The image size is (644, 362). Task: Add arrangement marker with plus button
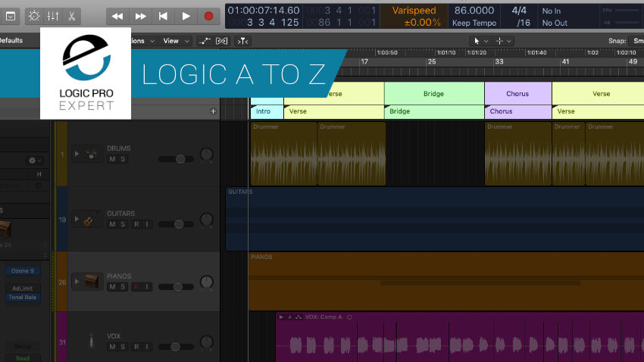tap(213, 111)
